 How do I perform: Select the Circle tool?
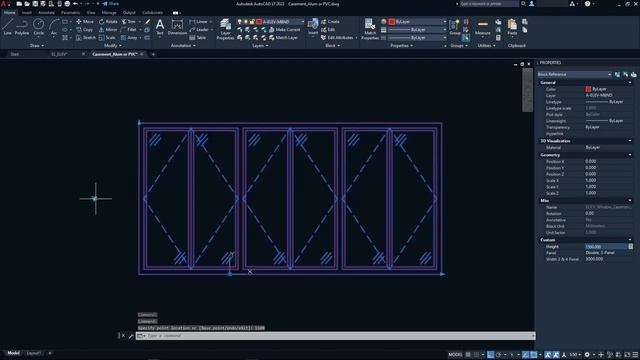38,27
